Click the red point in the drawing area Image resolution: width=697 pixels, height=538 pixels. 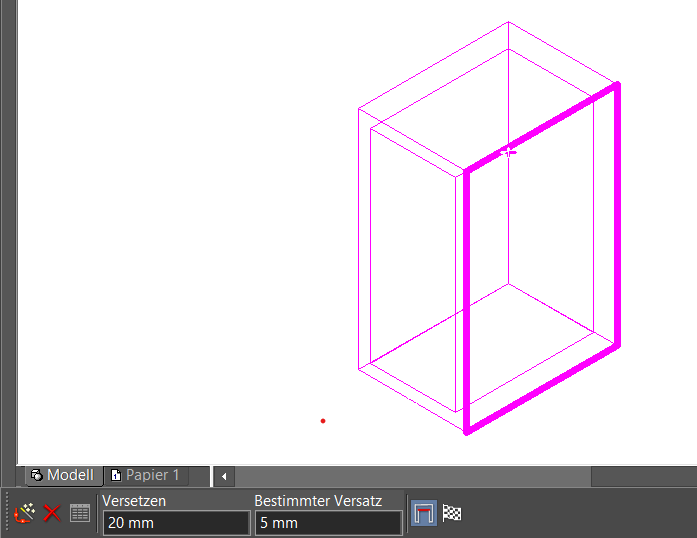pos(323,421)
